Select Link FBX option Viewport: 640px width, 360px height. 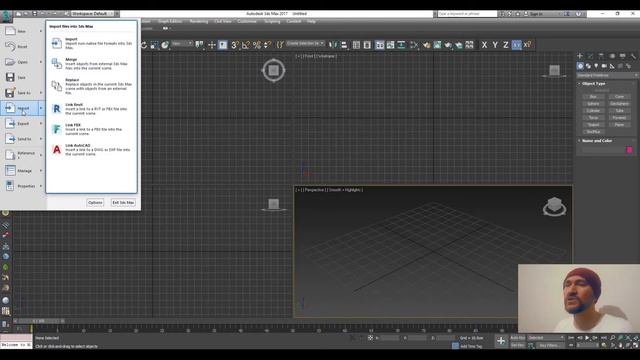tap(91, 129)
